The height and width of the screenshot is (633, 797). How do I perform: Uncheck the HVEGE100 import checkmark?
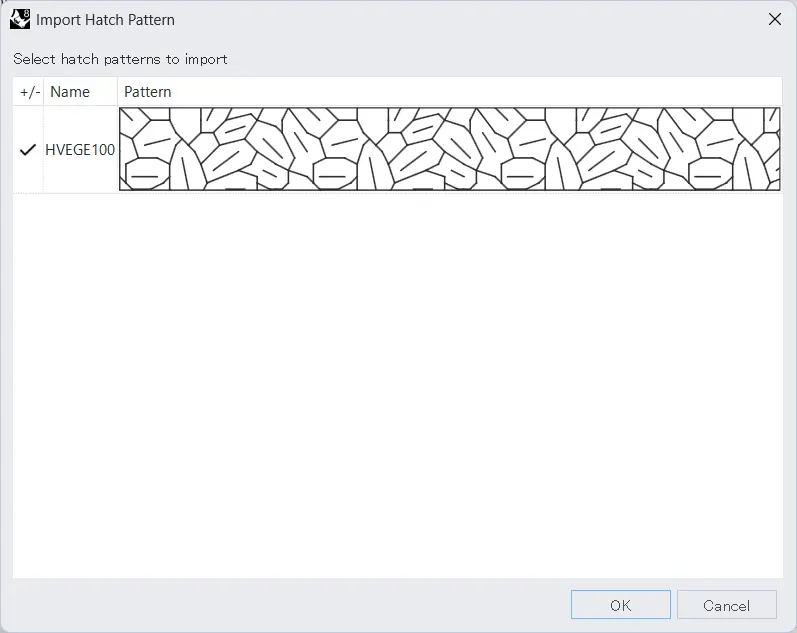28,149
